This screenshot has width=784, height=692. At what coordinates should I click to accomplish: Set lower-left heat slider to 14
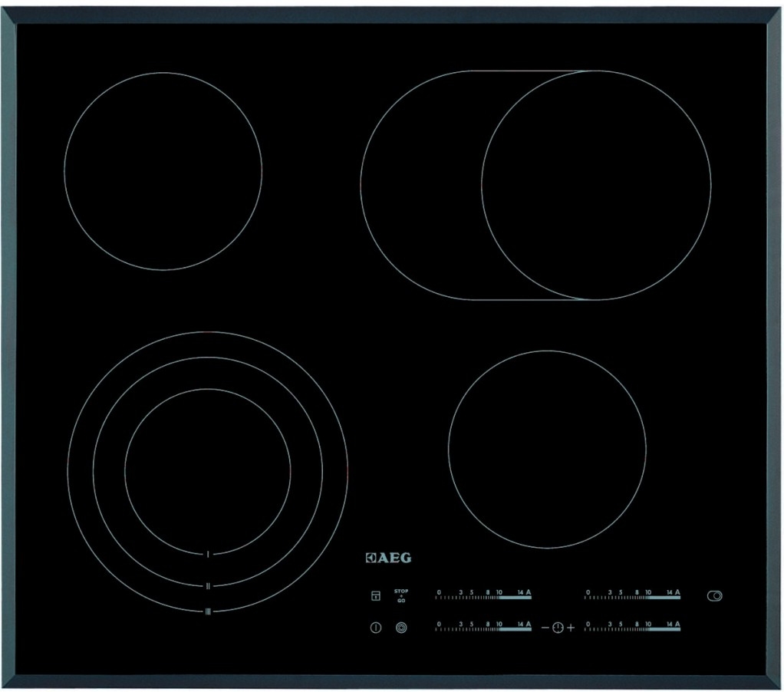click(519, 628)
